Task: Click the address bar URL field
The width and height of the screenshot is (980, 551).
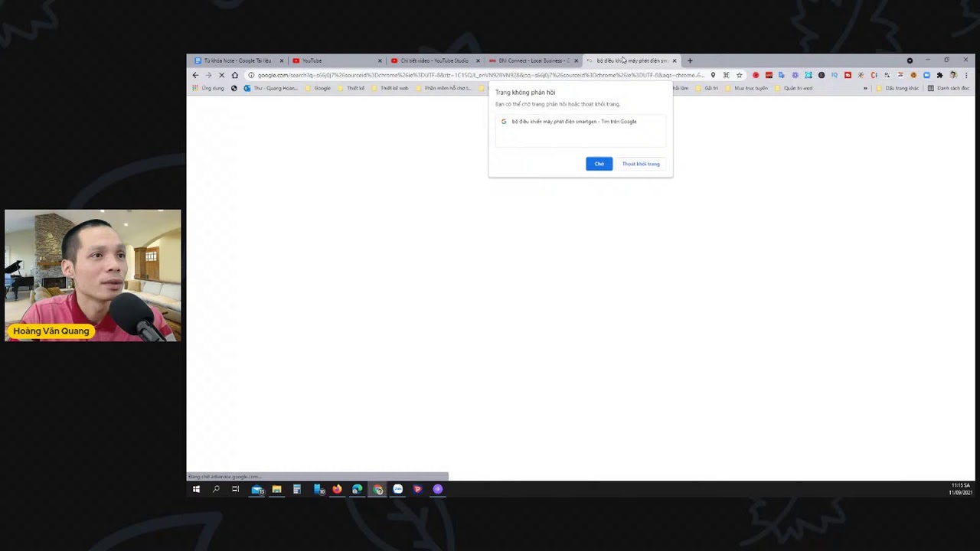Action: click(480, 75)
